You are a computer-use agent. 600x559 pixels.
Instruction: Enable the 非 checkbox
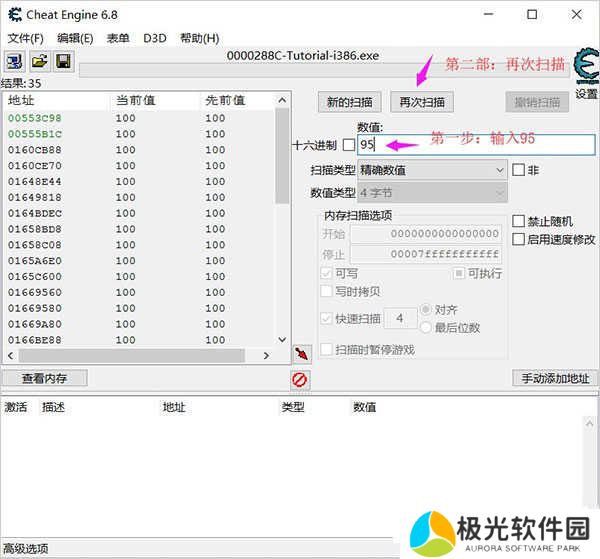click(518, 170)
